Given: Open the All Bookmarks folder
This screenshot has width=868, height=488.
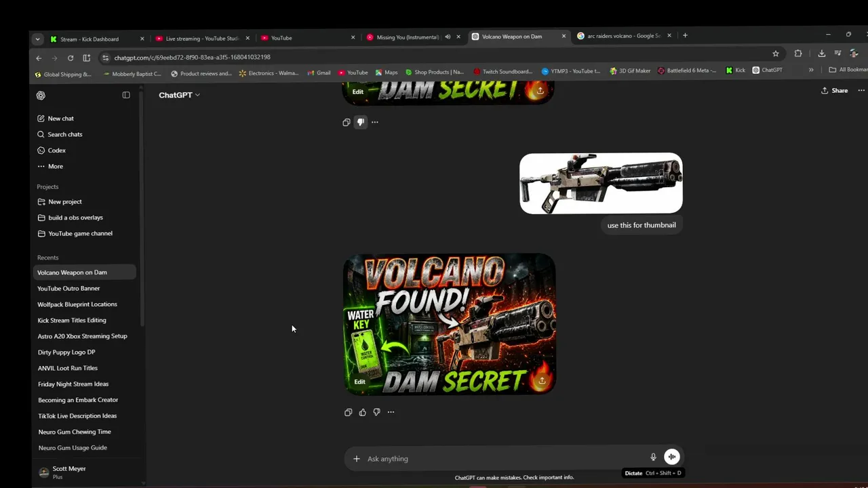Looking at the screenshot, I should (x=848, y=70).
